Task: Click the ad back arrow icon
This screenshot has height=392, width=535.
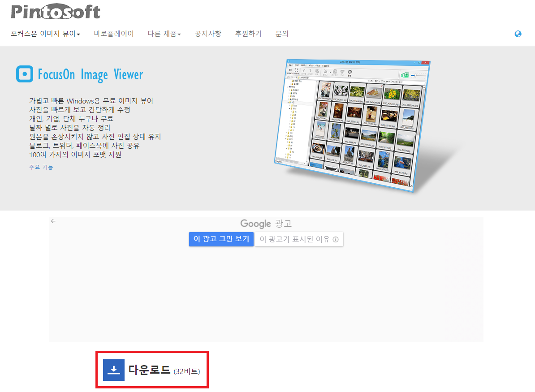Action: click(53, 221)
